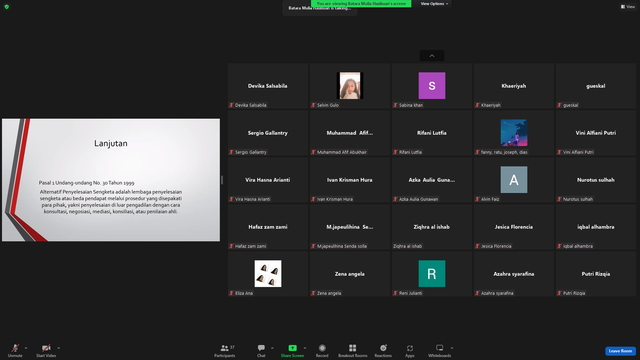The height and width of the screenshot is (360, 640).
Task: Click the green viewing screen banner
Action: (361, 3)
